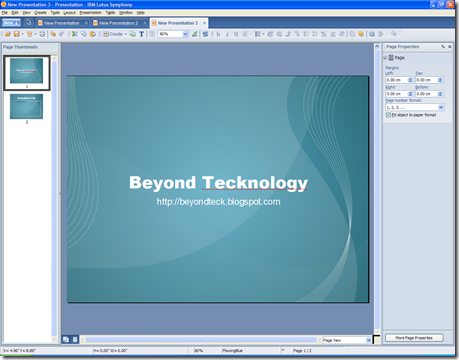Switch to the New Presentation tab

[x=62, y=23]
